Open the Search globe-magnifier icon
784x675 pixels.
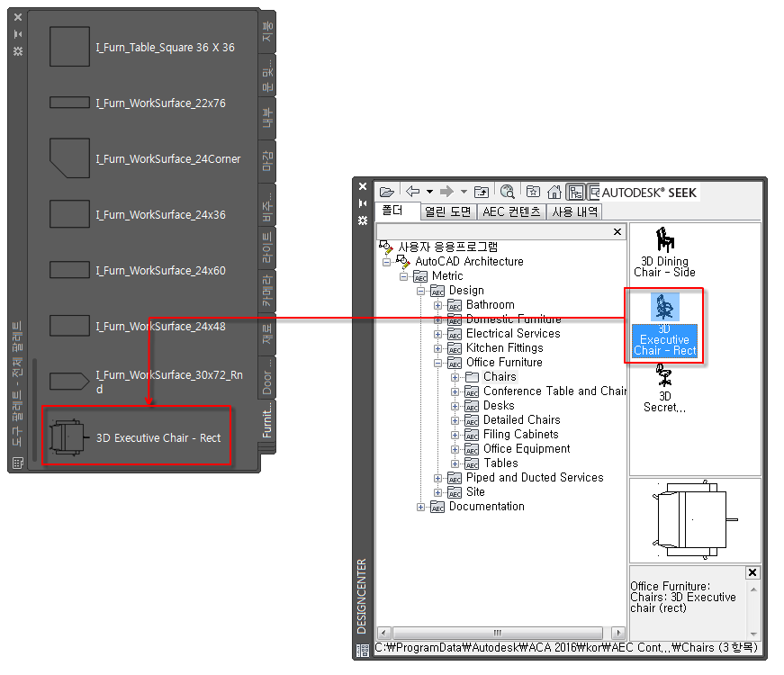pyautogui.click(x=507, y=192)
